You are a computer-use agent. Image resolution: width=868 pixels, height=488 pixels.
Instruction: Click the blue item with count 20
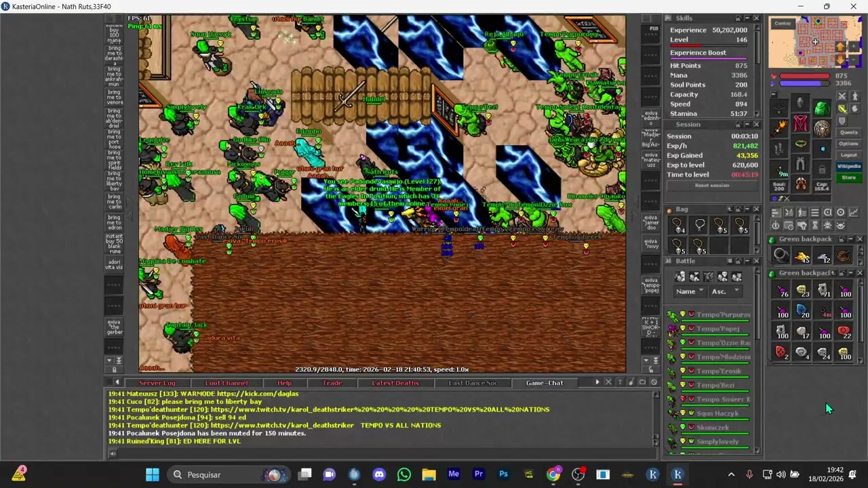click(x=802, y=310)
